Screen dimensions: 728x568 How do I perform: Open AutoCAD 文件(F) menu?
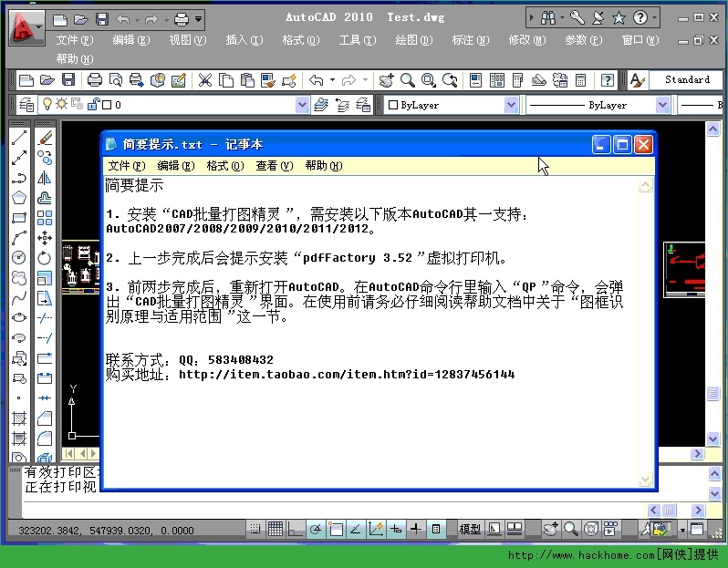(74, 40)
